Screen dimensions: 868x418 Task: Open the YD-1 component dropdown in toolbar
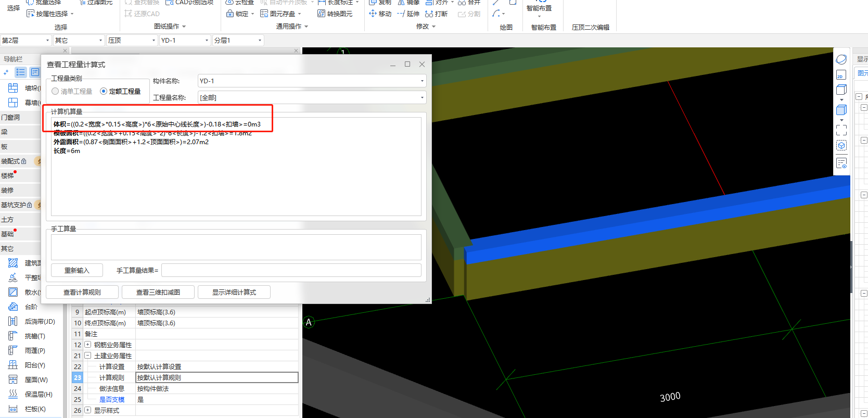pos(185,40)
